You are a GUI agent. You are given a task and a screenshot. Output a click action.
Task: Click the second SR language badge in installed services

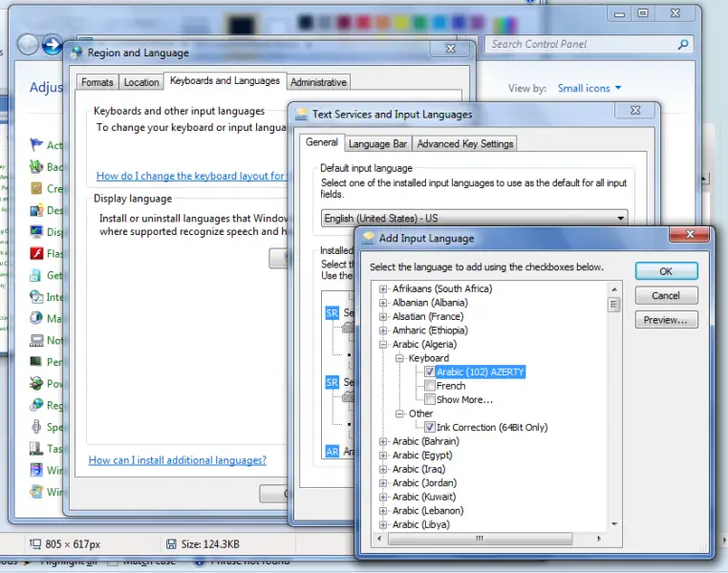pyautogui.click(x=332, y=382)
